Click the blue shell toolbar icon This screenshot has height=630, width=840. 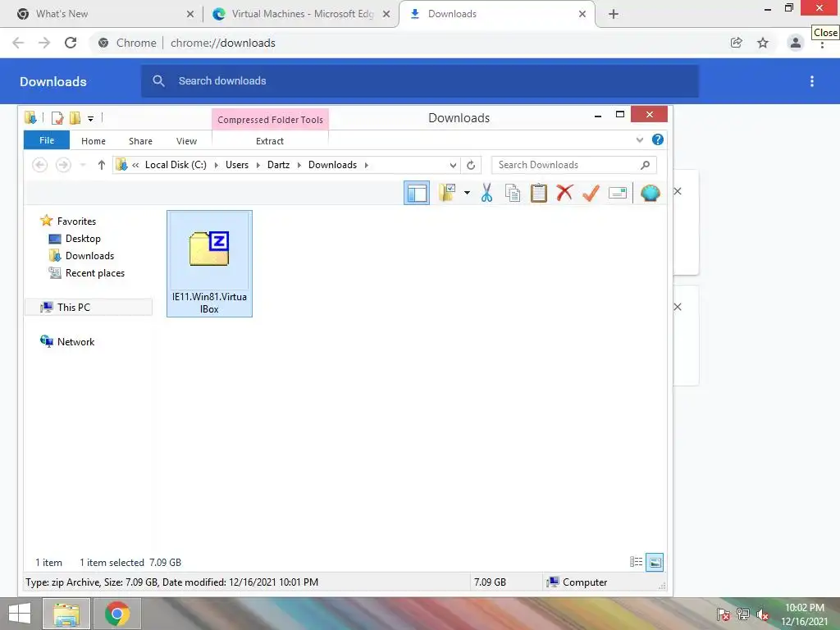coord(651,193)
